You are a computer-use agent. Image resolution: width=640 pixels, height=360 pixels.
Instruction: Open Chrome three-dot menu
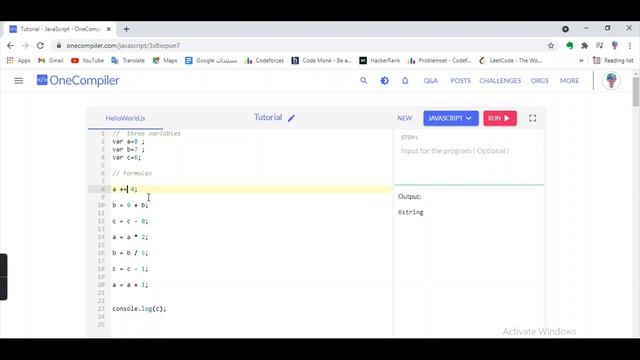click(630, 45)
